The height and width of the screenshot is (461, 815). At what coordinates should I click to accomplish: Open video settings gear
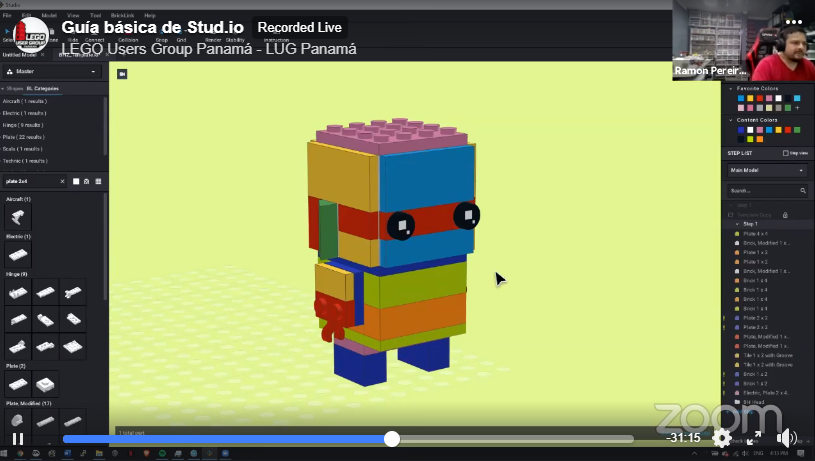pyautogui.click(x=721, y=438)
